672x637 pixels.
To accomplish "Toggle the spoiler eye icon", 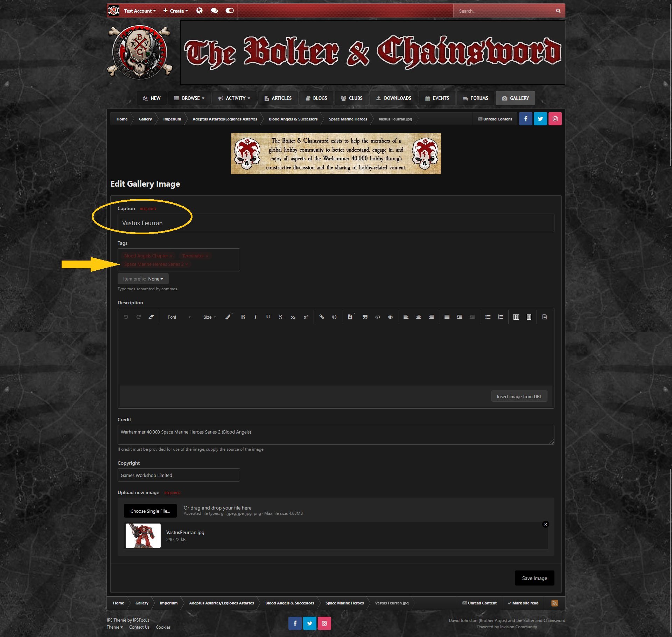I will tap(390, 317).
